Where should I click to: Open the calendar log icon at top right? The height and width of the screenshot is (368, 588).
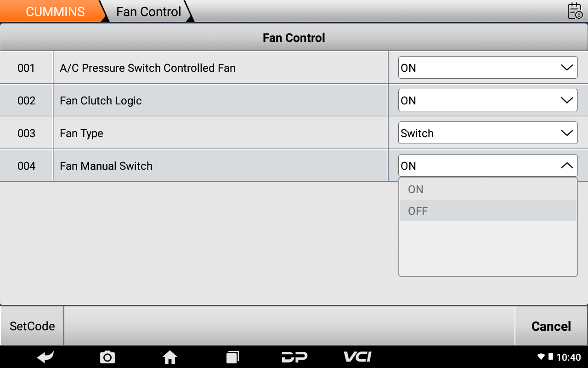point(575,11)
